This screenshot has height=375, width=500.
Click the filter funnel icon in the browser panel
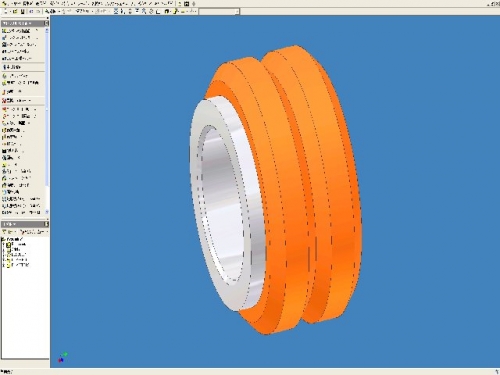click(5, 231)
